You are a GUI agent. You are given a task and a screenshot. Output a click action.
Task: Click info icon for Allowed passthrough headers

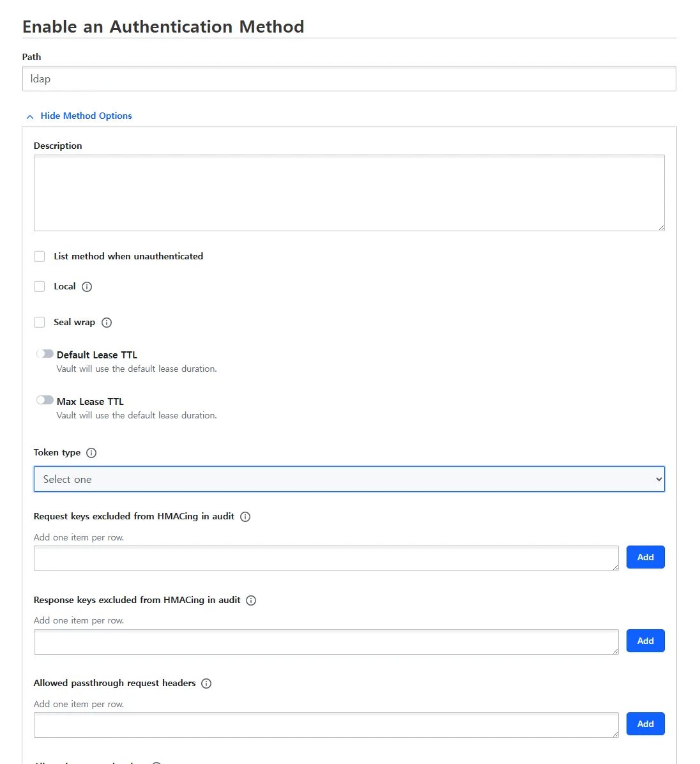click(x=206, y=684)
